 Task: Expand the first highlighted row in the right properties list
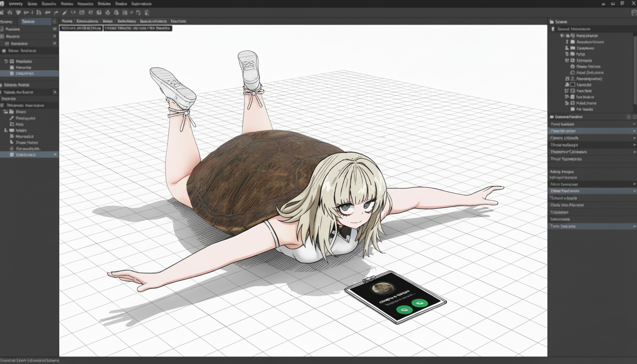click(634, 131)
